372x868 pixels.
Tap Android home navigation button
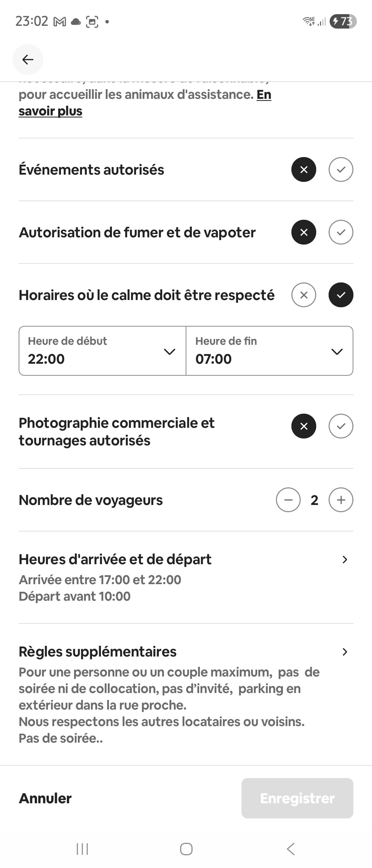coord(186,849)
